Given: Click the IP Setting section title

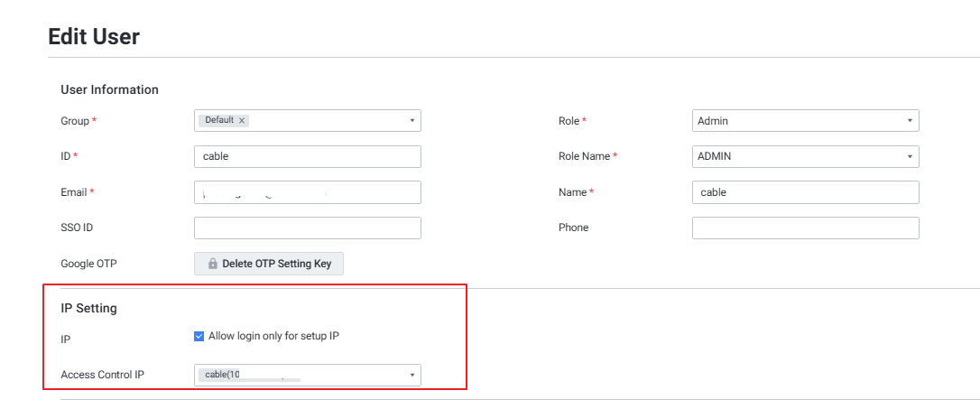Looking at the screenshot, I should [x=88, y=308].
